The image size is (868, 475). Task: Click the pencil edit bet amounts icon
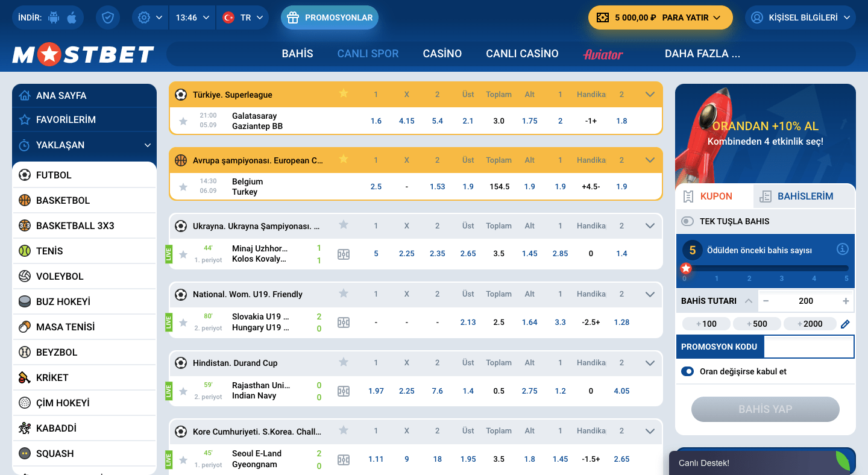click(845, 324)
